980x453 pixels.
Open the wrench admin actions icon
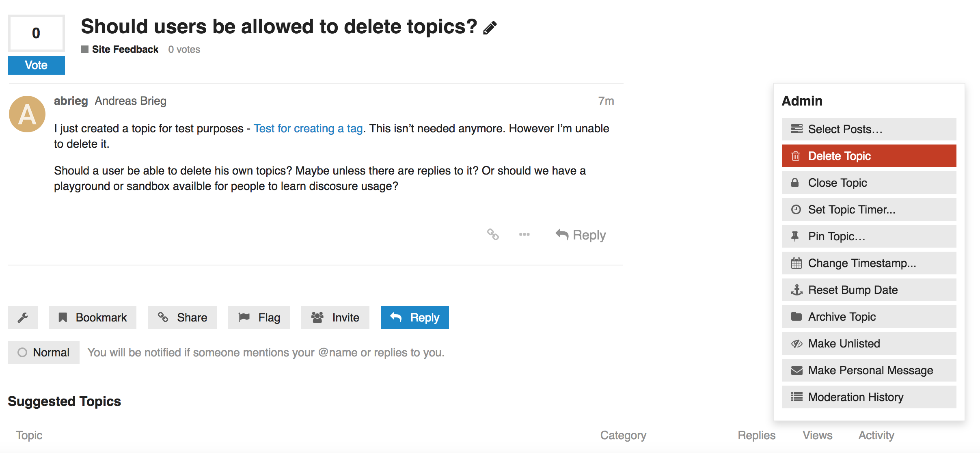tap(23, 317)
